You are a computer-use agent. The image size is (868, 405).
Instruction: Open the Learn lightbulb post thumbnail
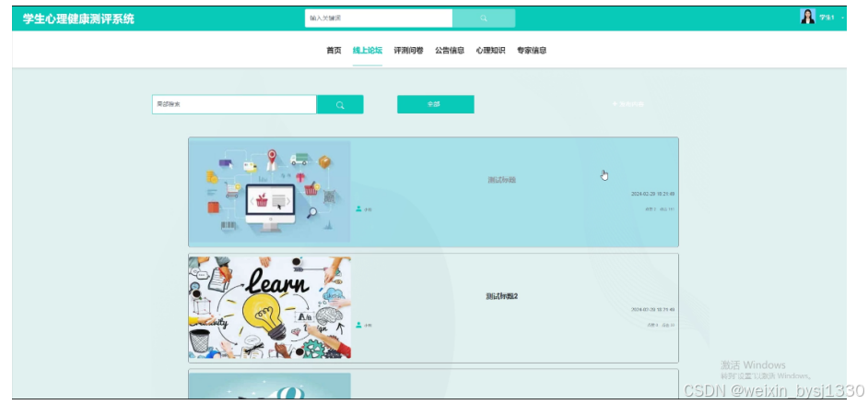270,307
